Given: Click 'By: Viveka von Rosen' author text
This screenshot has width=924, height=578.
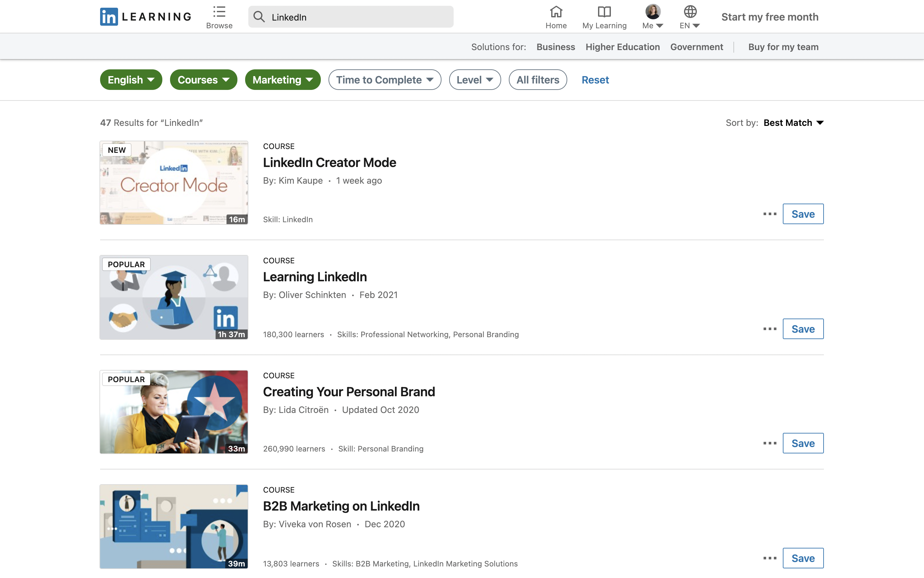Looking at the screenshot, I should point(307,524).
